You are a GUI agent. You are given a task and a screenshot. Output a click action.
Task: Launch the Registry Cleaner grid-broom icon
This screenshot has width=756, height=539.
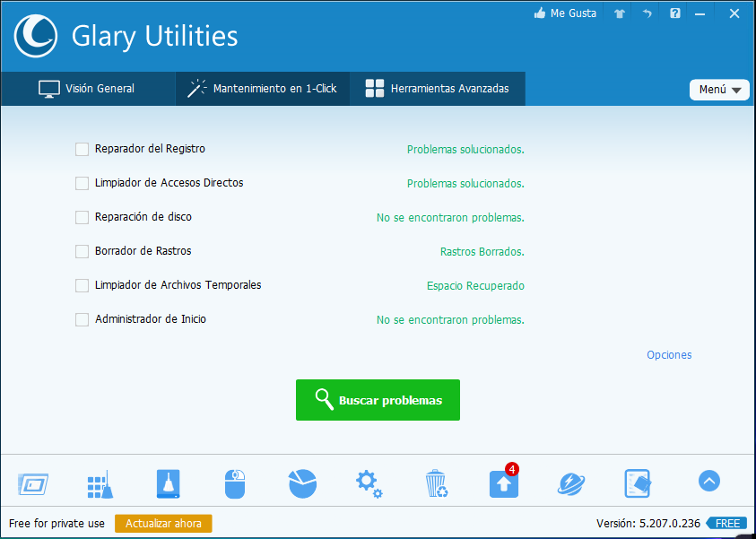pos(100,484)
